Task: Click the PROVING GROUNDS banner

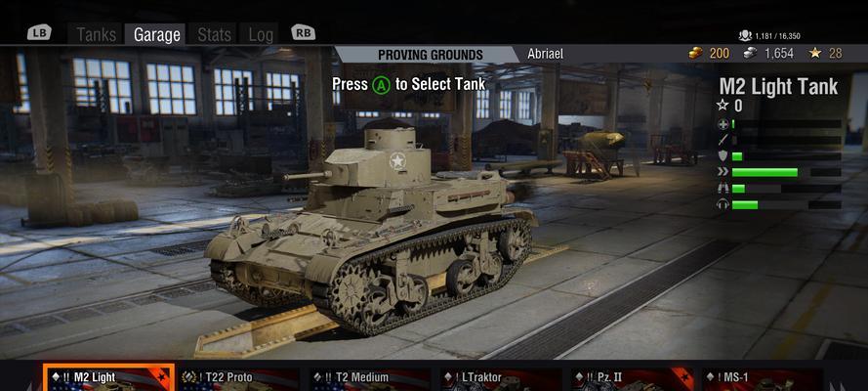Action: (x=431, y=55)
